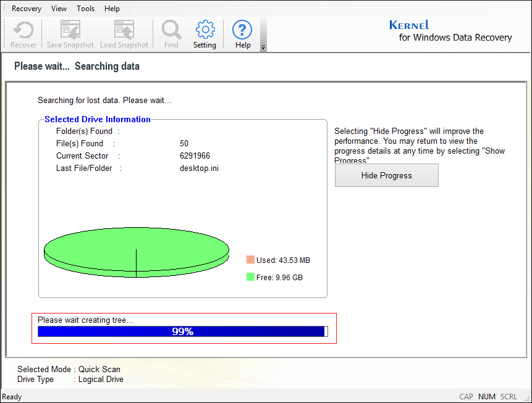This screenshot has width=532, height=403.
Task: Click the Searching data heading text
Action: pos(108,66)
